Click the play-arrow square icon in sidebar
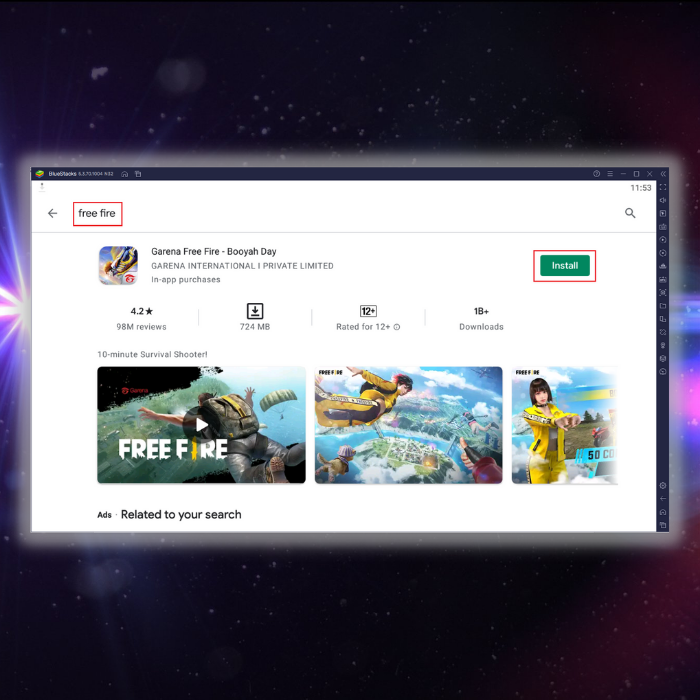This screenshot has height=700, width=700. click(x=663, y=213)
